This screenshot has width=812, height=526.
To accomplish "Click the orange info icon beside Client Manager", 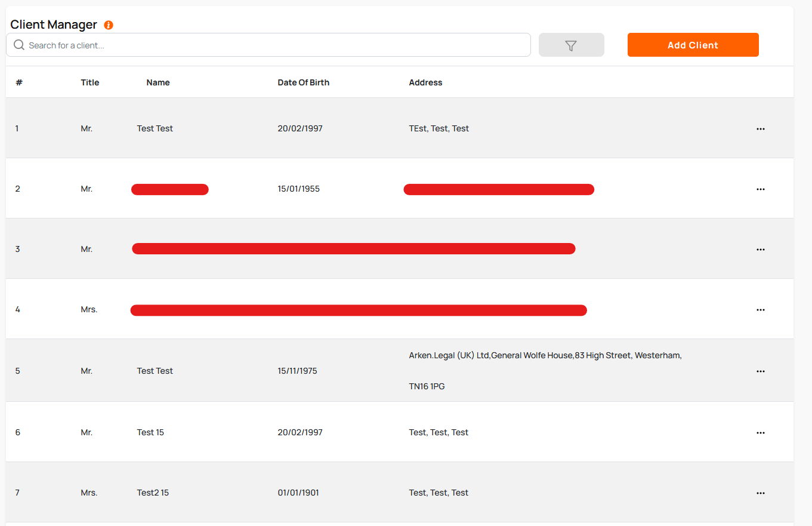I will coord(109,25).
